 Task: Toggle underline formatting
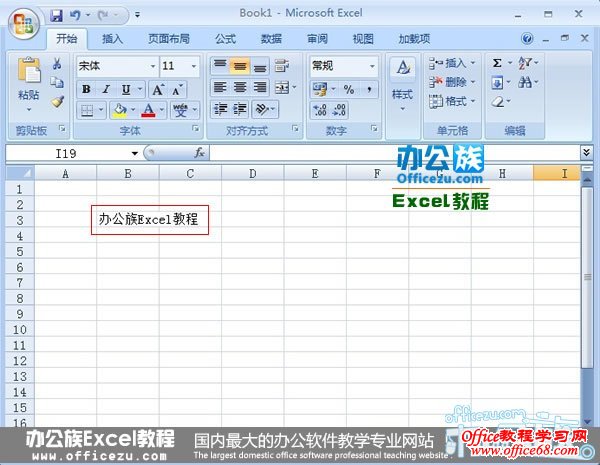point(126,90)
